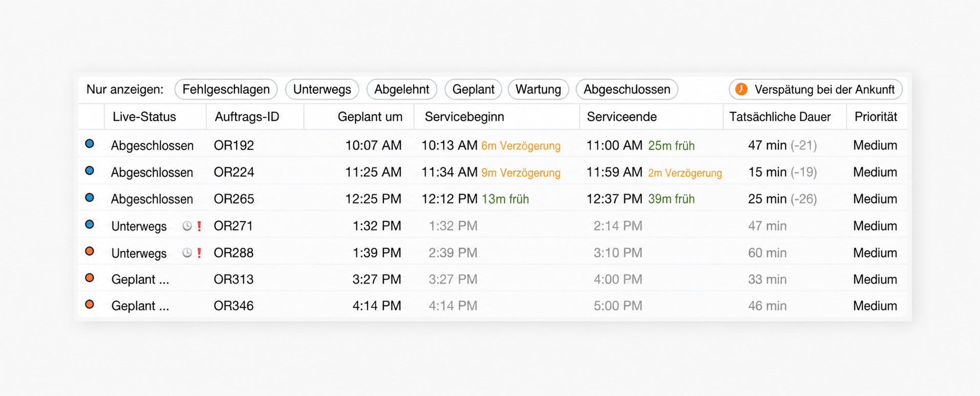Screen dimensions: 980x396
Task: Click the service end time 5:00 PM
Action: click(618, 306)
